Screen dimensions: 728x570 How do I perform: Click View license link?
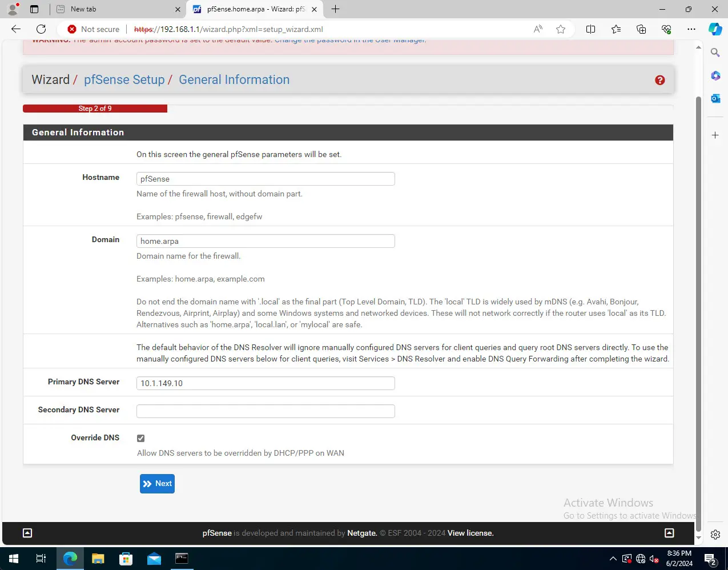tap(470, 533)
